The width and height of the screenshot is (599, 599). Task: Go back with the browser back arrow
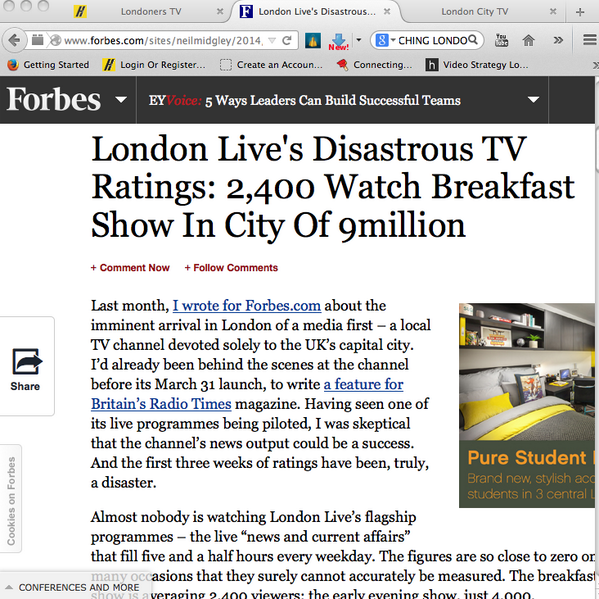click(x=14, y=40)
